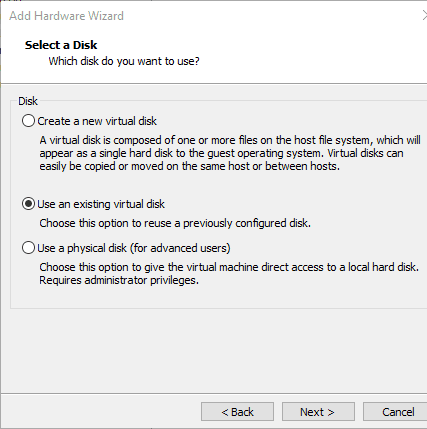
Task: Click the Next > button
Action: click(318, 412)
